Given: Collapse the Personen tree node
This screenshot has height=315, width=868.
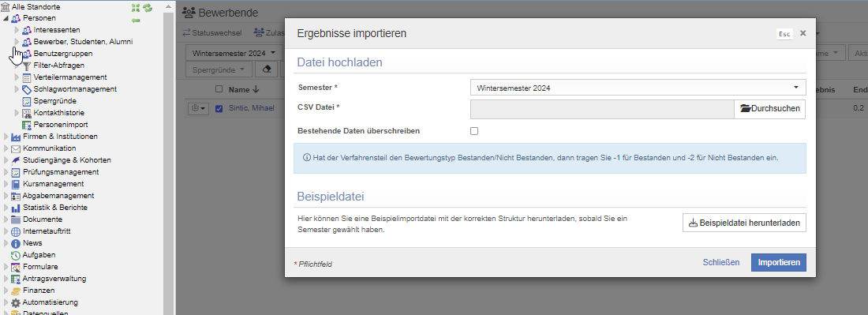Looking at the screenshot, I should [x=6, y=18].
